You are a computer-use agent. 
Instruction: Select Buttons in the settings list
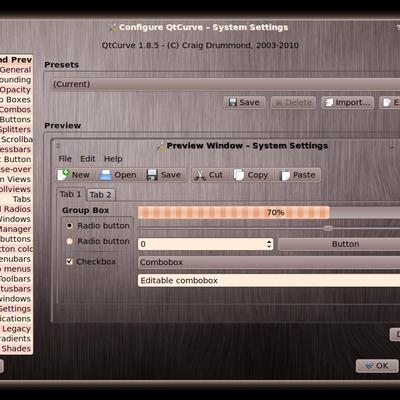coord(16,119)
